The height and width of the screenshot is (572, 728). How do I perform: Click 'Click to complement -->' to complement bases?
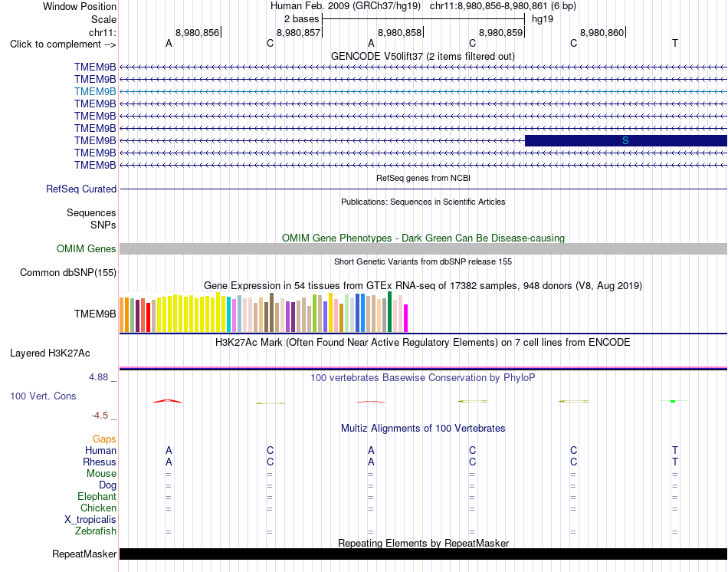tap(63, 44)
